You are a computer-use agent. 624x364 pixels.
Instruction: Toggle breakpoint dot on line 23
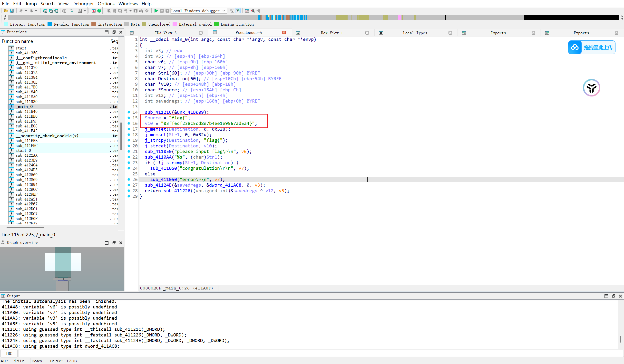coord(129,163)
